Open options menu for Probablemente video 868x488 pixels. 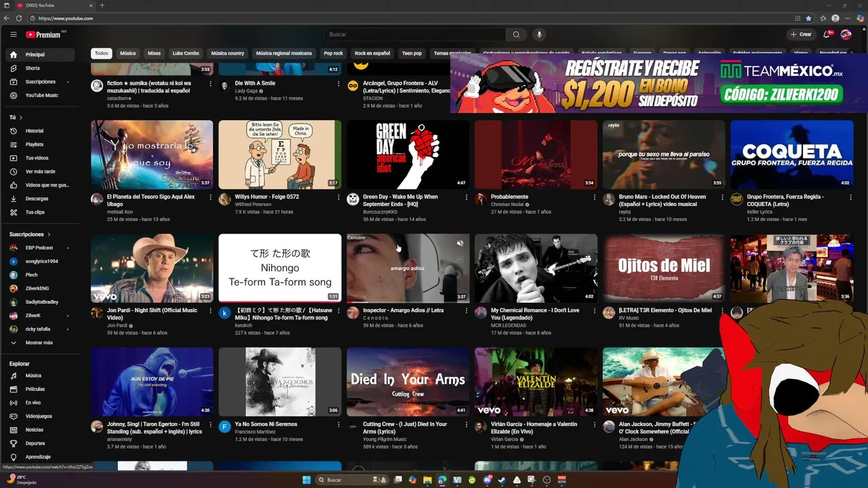[594, 197]
